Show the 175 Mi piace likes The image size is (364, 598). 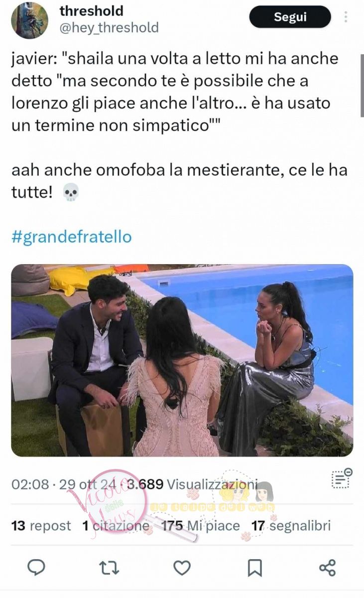[x=201, y=526]
